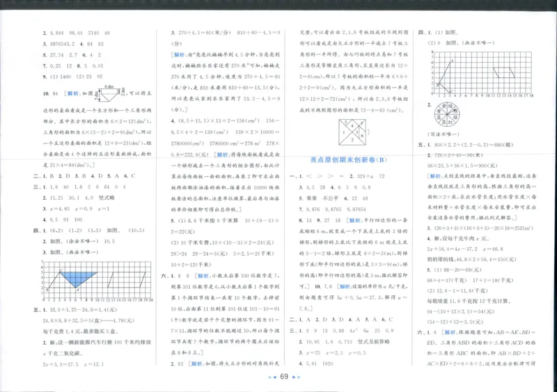Click the equation '(54−12)÷12=3.5(元)'

pos(455,322)
